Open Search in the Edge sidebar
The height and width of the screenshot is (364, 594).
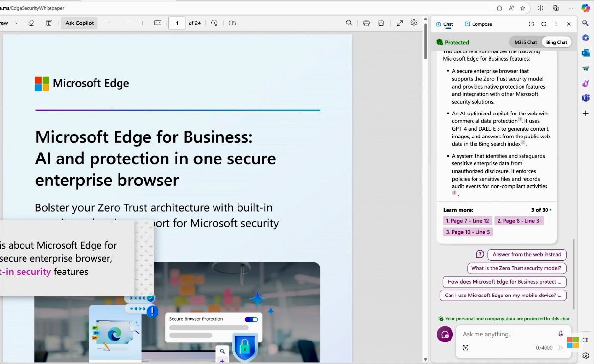coord(585,23)
